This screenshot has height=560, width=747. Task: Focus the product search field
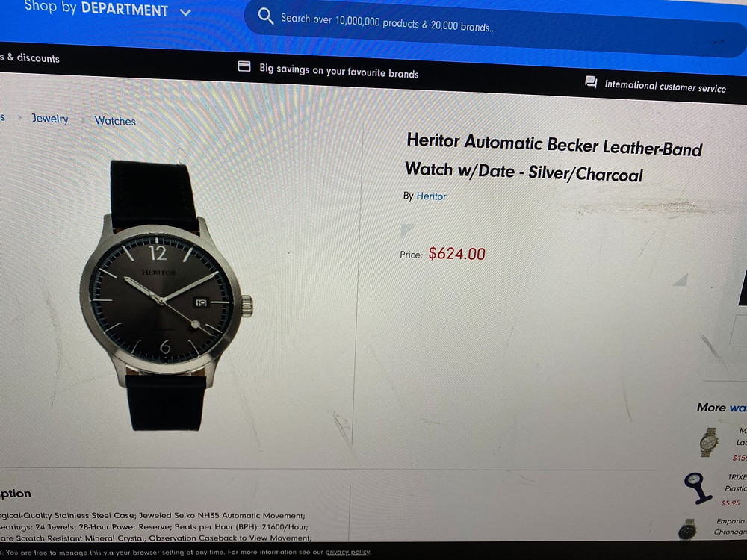pyautogui.click(x=495, y=28)
